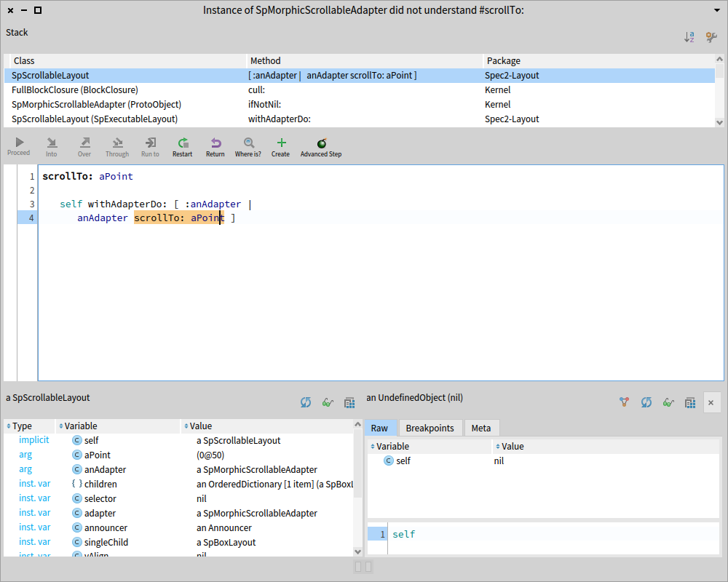Select the adapter instance variable row

tap(179, 514)
